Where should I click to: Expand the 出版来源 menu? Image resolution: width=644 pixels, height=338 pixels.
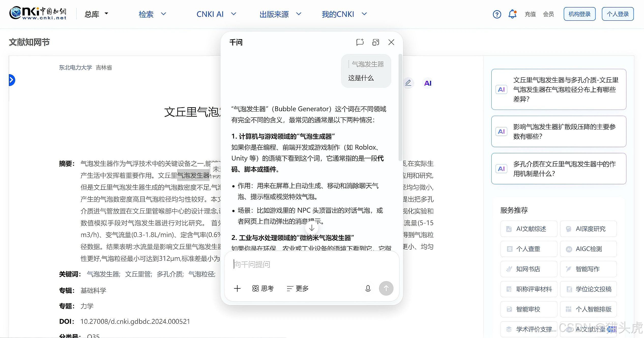click(x=280, y=14)
